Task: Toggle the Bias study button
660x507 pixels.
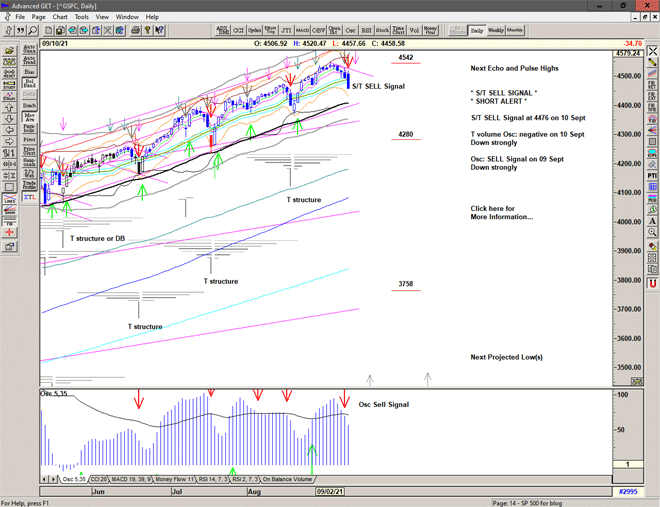Action: (x=28, y=72)
